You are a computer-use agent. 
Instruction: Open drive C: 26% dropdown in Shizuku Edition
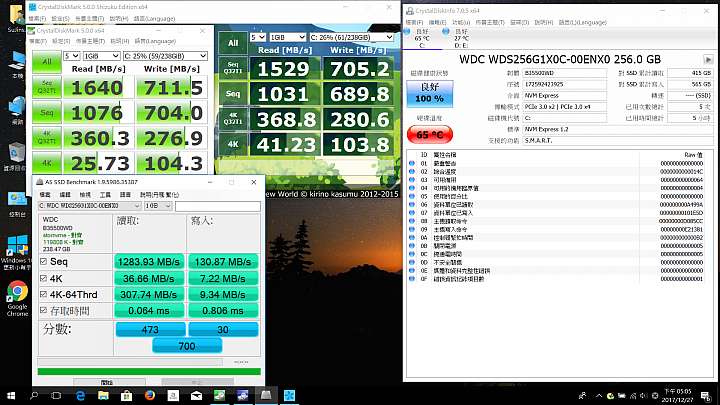[352, 37]
